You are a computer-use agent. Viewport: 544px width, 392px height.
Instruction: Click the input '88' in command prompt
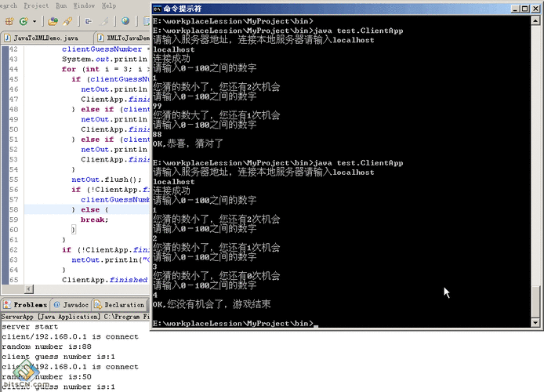(157, 134)
